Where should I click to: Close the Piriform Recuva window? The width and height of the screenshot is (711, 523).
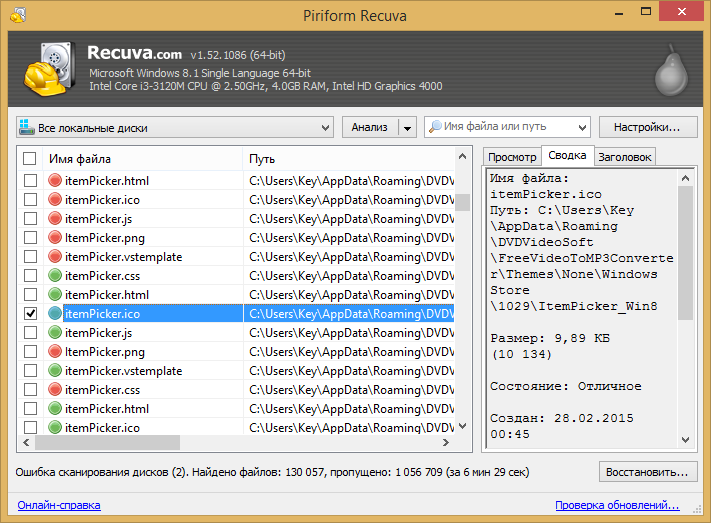click(x=681, y=11)
